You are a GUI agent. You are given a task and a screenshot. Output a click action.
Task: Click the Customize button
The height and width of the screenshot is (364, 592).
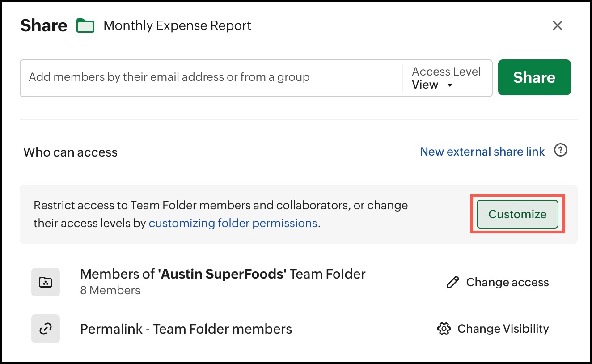[x=517, y=214]
